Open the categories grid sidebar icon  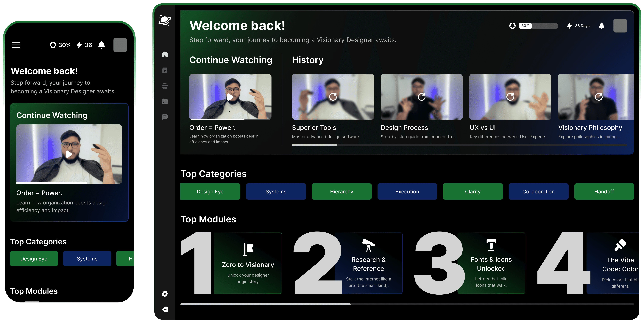pyautogui.click(x=165, y=86)
